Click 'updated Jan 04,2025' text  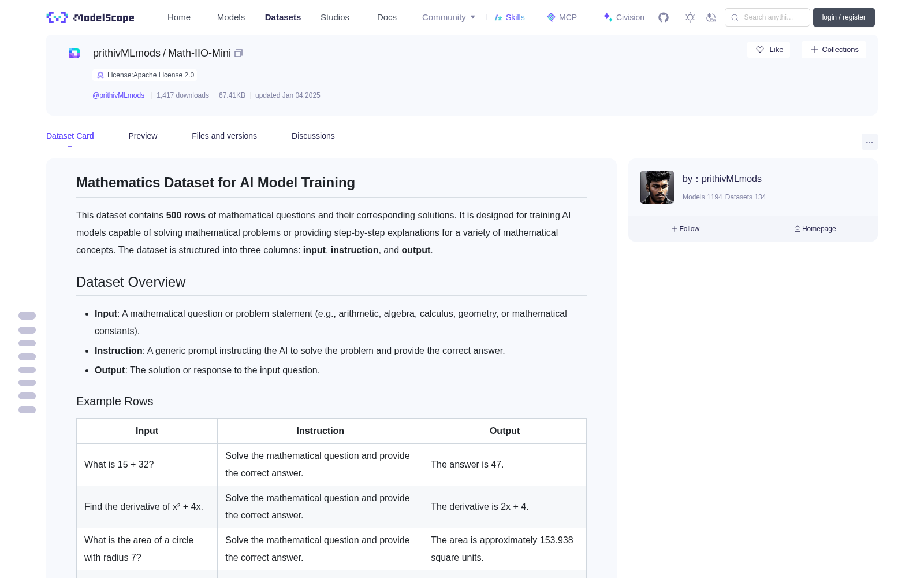[x=288, y=95]
